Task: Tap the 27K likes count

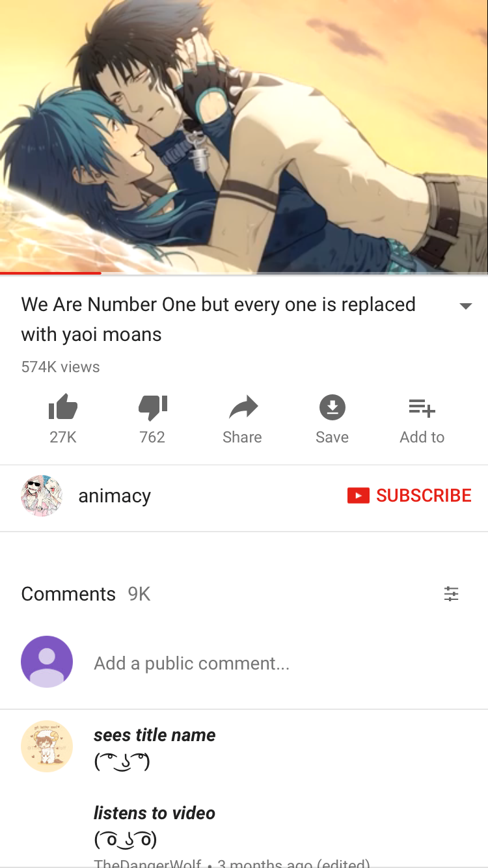Action: (63, 437)
